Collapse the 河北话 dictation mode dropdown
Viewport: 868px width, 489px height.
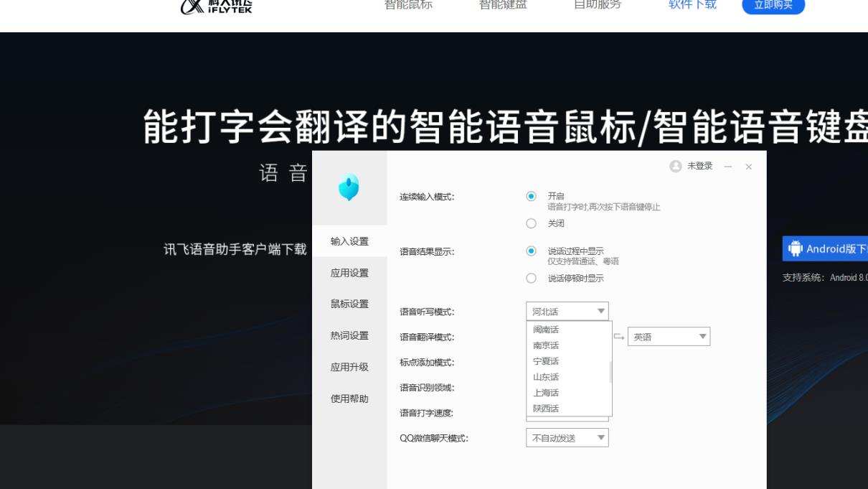point(567,312)
